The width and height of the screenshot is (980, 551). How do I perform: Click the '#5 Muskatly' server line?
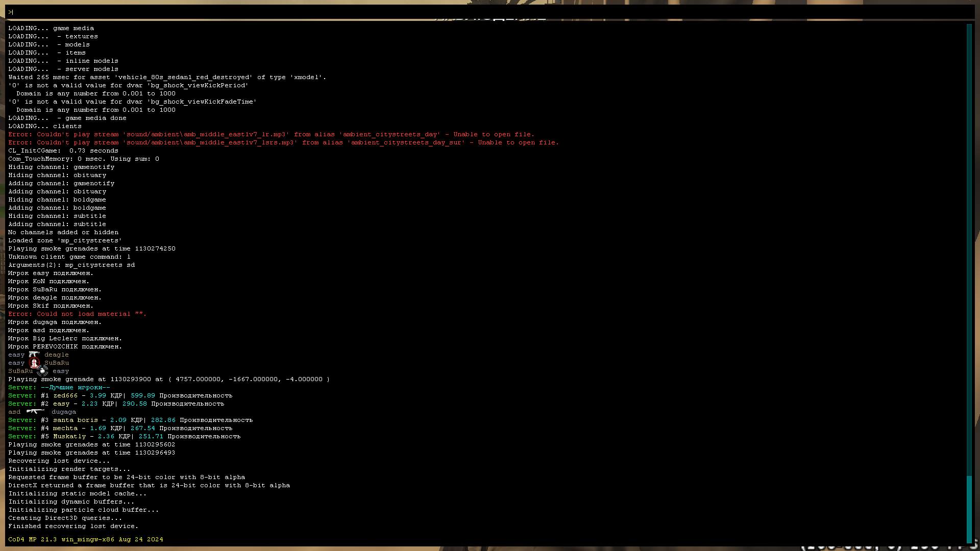[x=63, y=436]
